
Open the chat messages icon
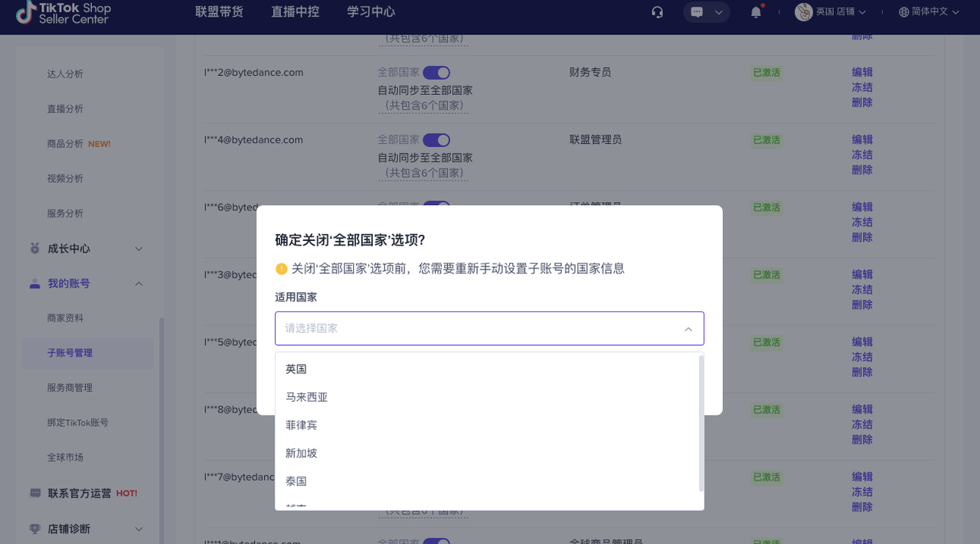click(697, 12)
